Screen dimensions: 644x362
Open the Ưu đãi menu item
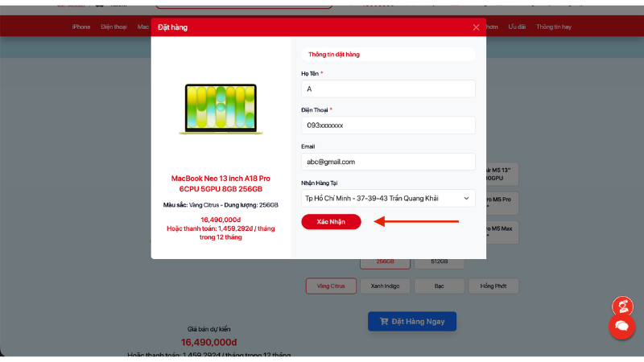[x=517, y=27]
